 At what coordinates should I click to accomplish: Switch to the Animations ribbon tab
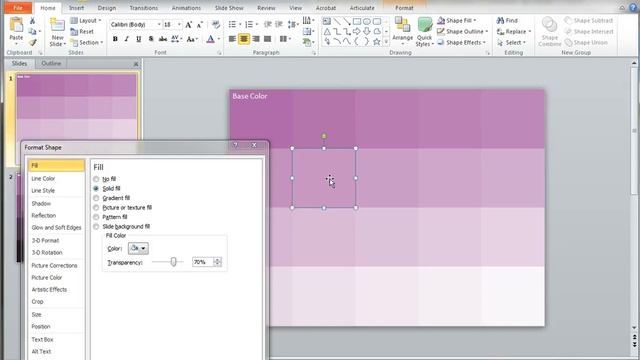[x=186, y=8]
